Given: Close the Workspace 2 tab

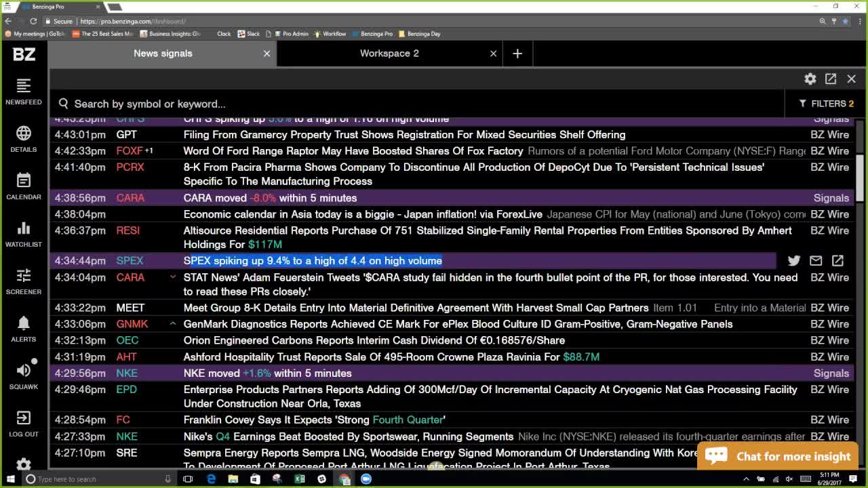Looking at the screenshot, I should [x=493, y=54].
